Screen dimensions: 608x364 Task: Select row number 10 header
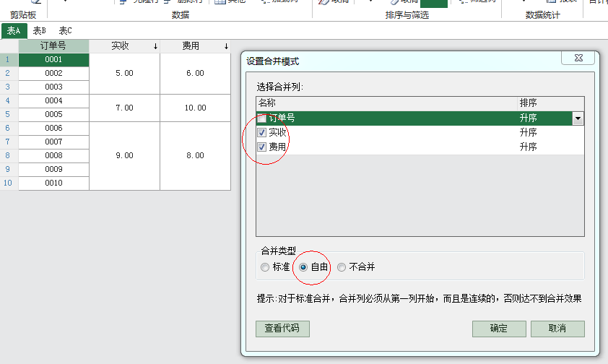(x=8, y=183)
